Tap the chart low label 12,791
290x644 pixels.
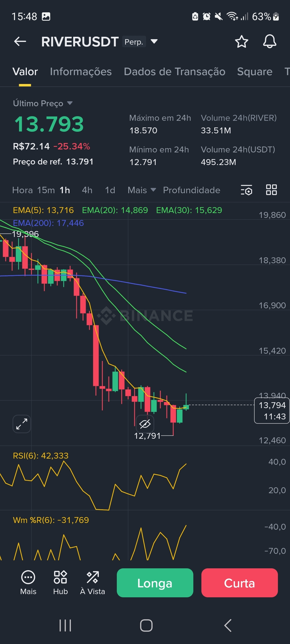(147, 436)
